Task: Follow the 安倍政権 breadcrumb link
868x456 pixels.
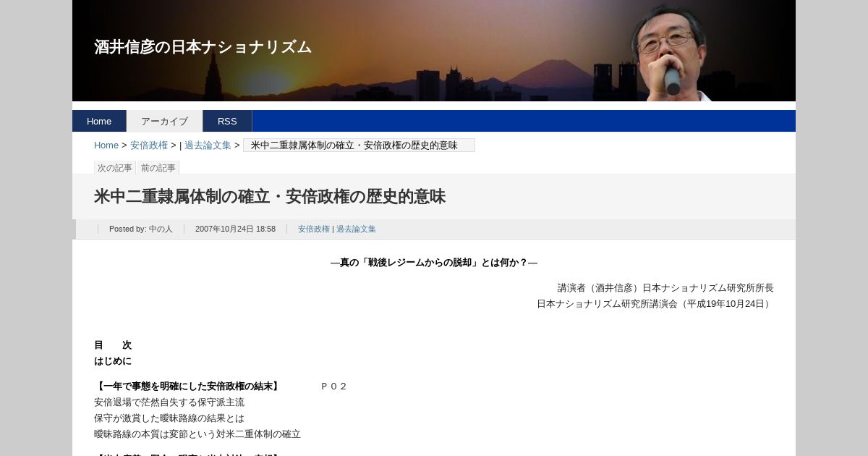Action: tap(149, 145)
